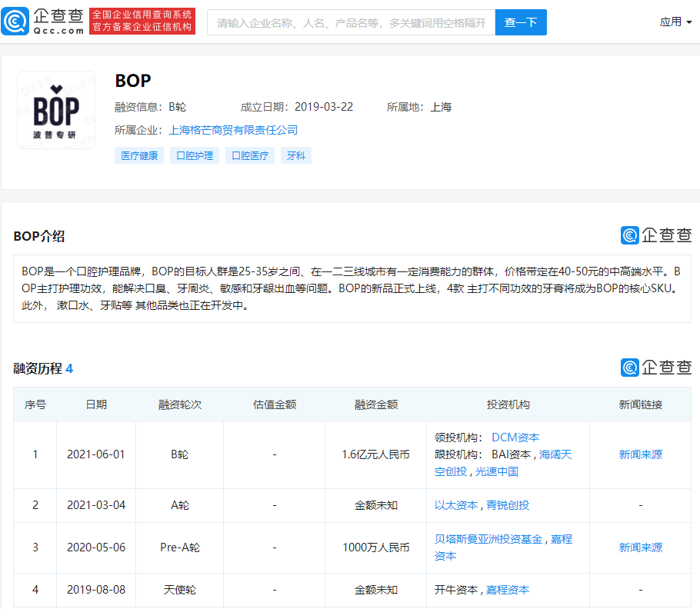700x609 pixels.
Task: Click the 开牛资本 investor text
Action: 456,590
